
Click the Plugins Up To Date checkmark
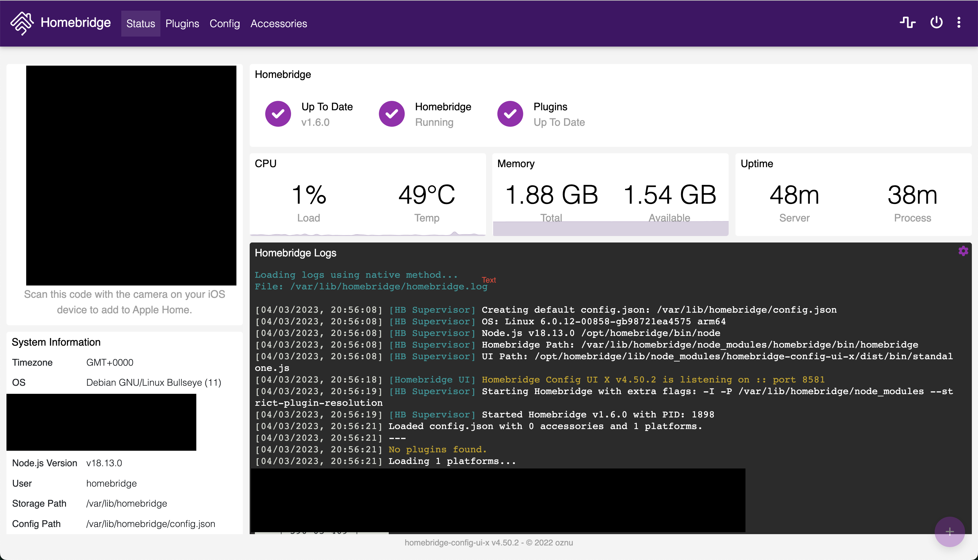(x=510, y=114)
